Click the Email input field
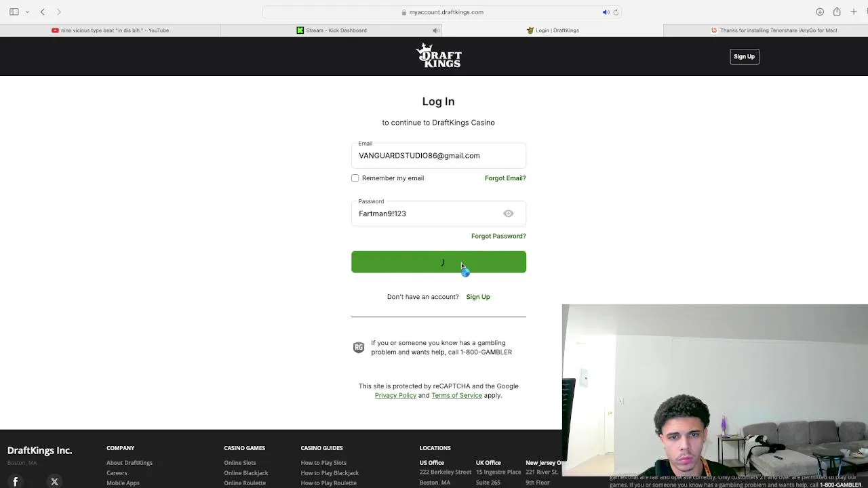 [439, 155]
